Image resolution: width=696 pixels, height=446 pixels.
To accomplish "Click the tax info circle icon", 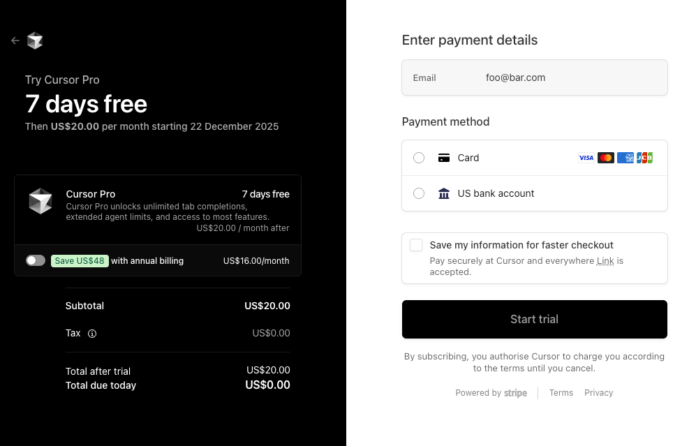I will [92, 333].
